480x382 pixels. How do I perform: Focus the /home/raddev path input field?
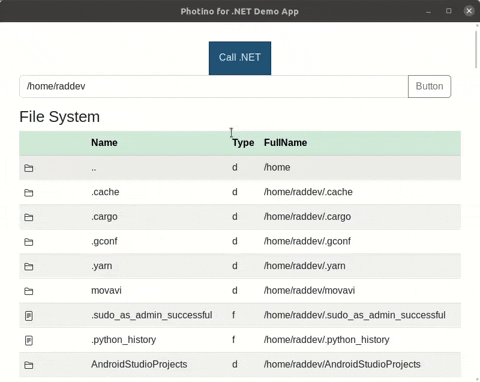point(214,86)
